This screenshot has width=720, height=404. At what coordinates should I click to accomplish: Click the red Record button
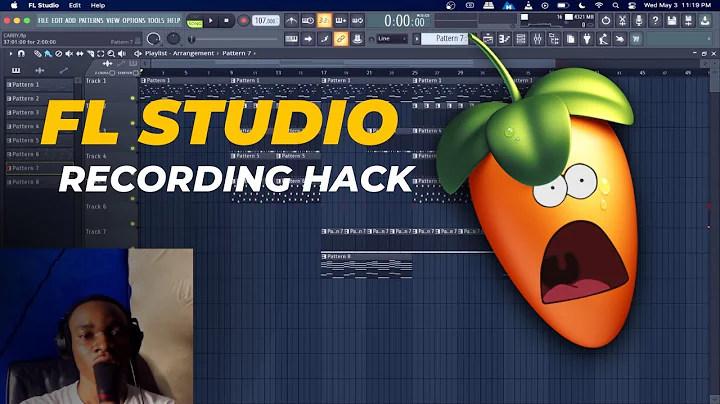click(243, 21)
